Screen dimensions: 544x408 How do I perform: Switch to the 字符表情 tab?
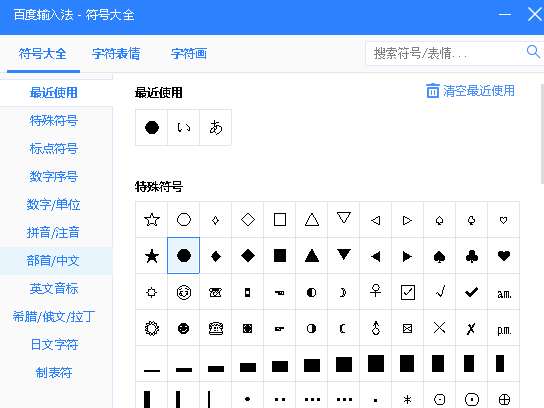coord(116,54)
